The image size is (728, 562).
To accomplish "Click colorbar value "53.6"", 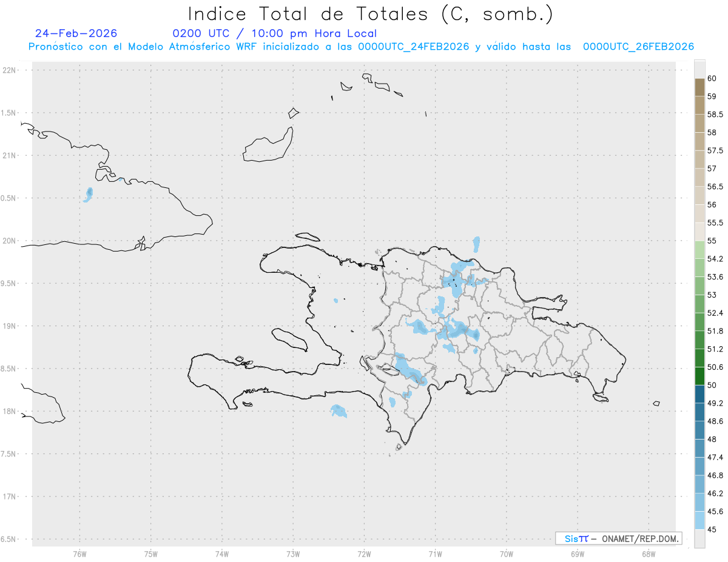I will 715,277.
